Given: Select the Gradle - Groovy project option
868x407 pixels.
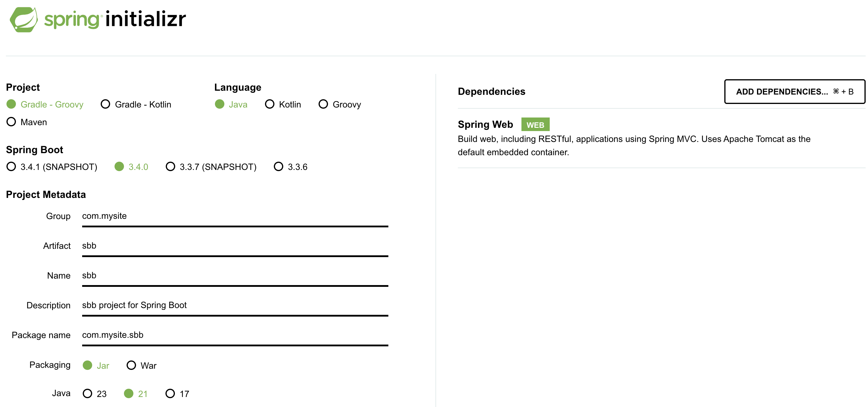Looking at the screenshot, I should click(45, 105).
